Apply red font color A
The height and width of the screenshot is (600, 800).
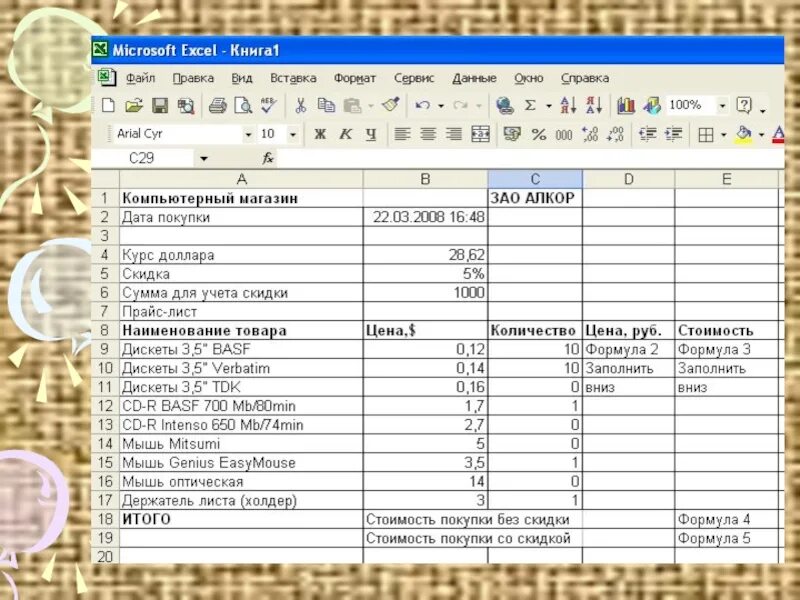click(778, 134)
